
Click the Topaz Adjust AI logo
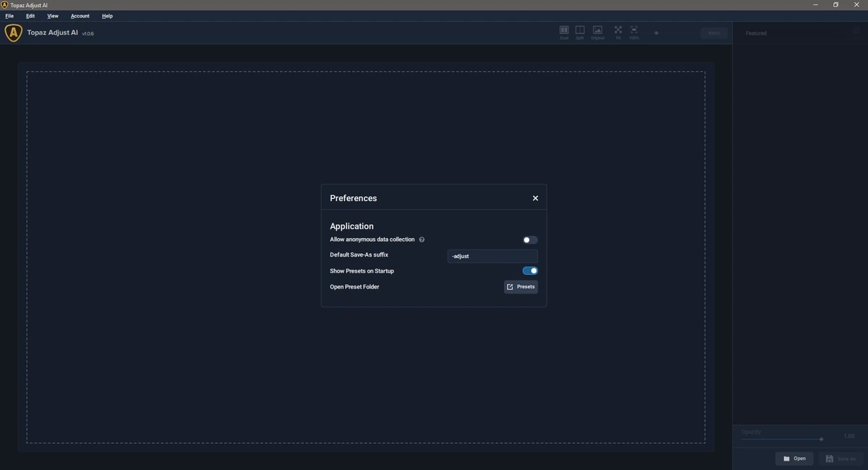pyautogui.click(x=13, y=33)
